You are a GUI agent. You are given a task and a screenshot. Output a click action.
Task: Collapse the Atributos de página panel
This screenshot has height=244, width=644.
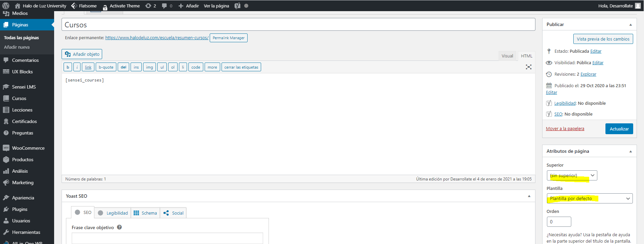click(x=630, y=151)
